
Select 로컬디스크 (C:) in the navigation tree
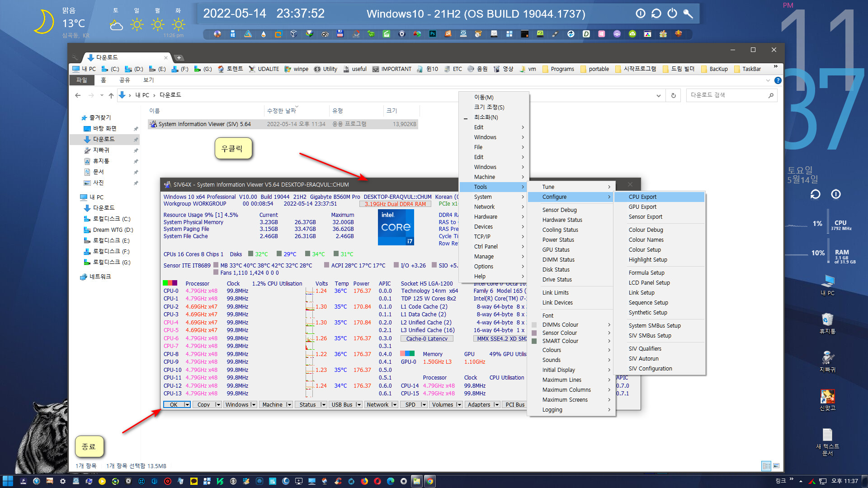(111, 219)
